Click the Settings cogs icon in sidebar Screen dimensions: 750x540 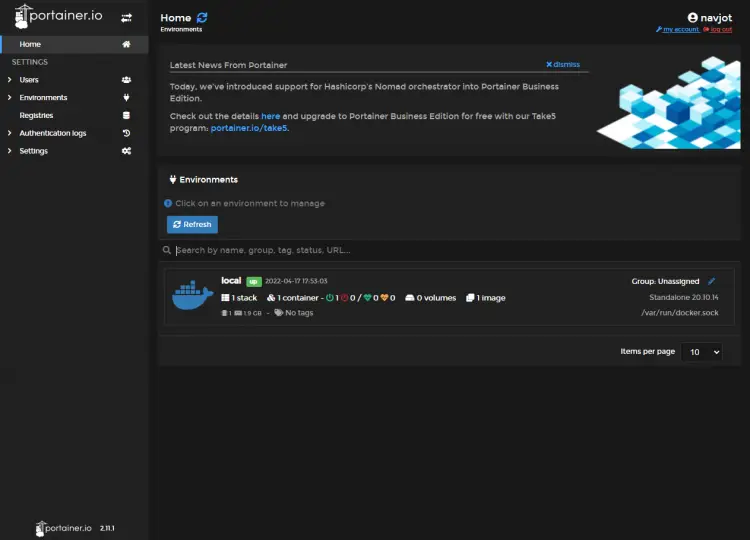click(126, 151)
